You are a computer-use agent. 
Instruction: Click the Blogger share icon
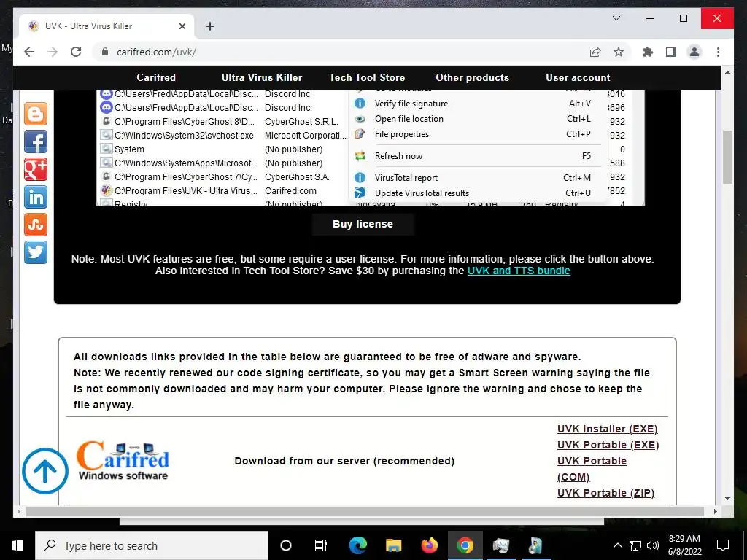36,114
